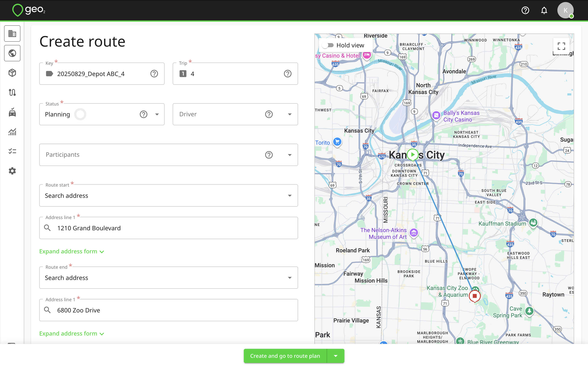The height and width of the screenshot is (367, 588).
Task: Open the building grid sidebar icon
Action: pyautogui.click(x=12, y=34)
